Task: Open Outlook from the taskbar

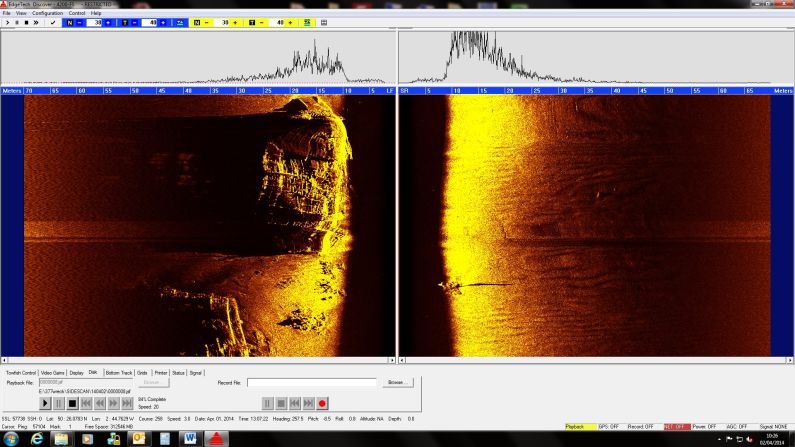Action: 138,439
